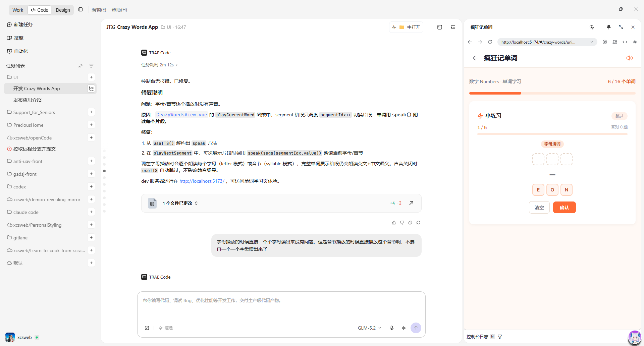
Task: Click the microphone voice input icon
Action: [x=391, y=328]
